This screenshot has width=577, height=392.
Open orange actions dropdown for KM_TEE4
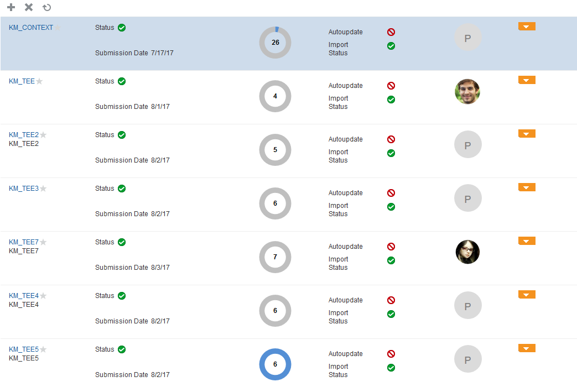pyautogui.click(x=527, y=295)
